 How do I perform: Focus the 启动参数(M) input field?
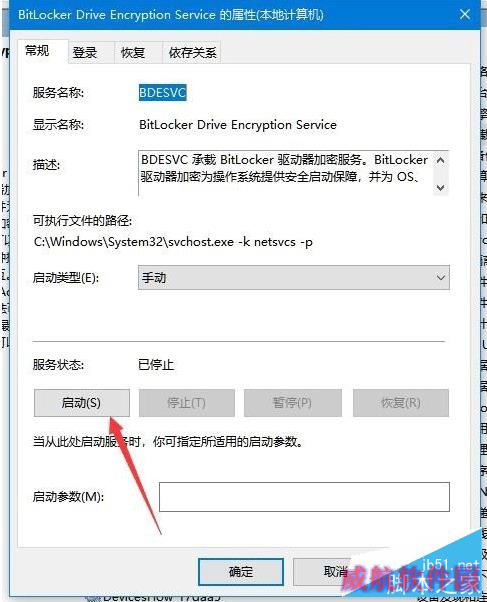304,497
